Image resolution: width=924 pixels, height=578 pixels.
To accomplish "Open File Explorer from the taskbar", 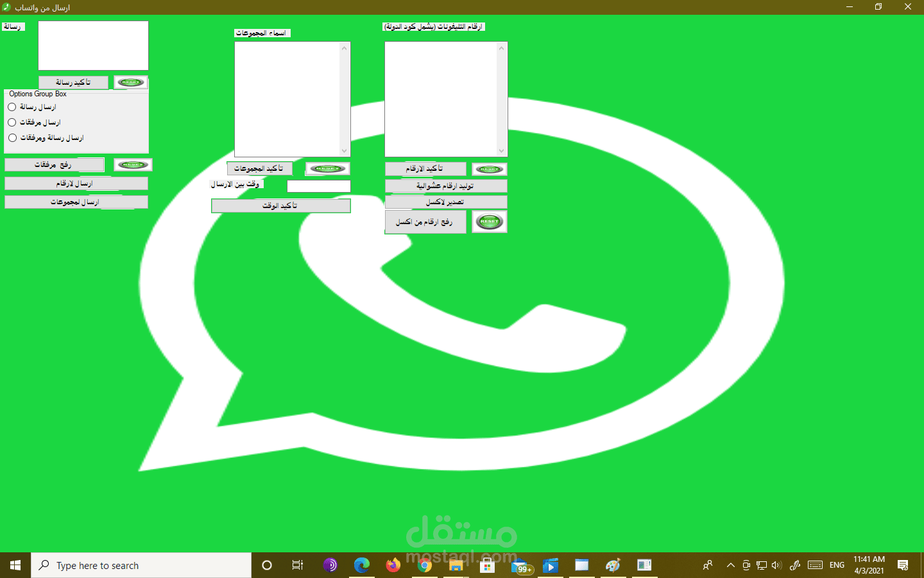I will tap(456, 565).
